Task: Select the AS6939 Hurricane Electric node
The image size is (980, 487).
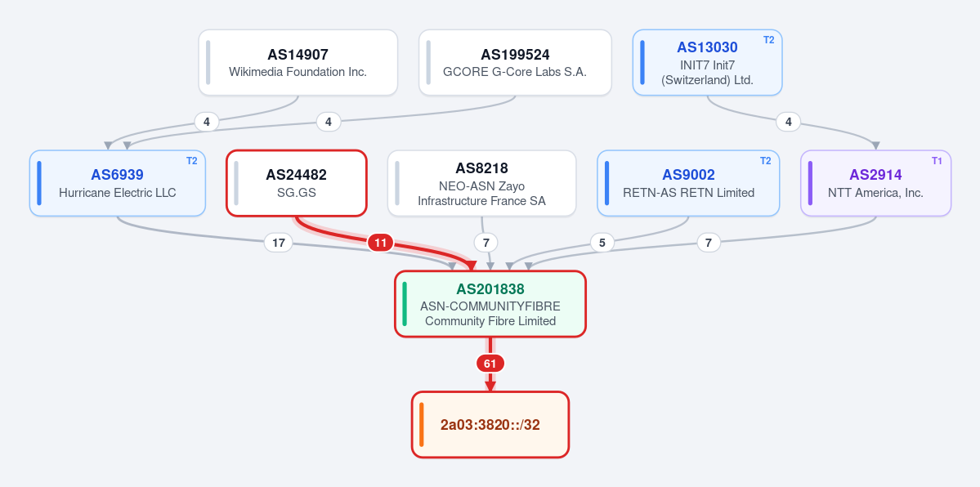Action: (x=118, y=183)
